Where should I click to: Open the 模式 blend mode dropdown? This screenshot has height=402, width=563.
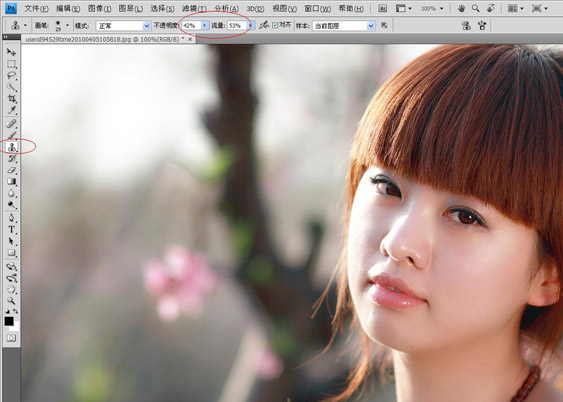point(123,26)
